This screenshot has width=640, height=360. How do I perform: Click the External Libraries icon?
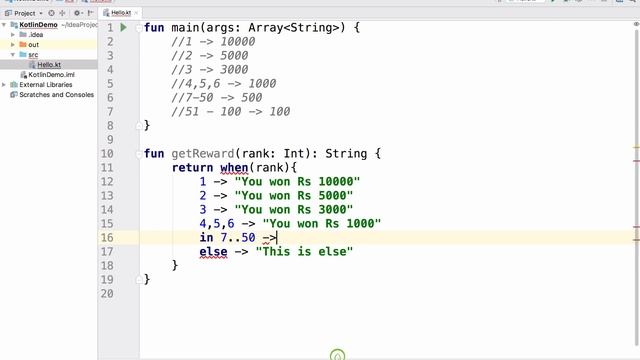14,84
